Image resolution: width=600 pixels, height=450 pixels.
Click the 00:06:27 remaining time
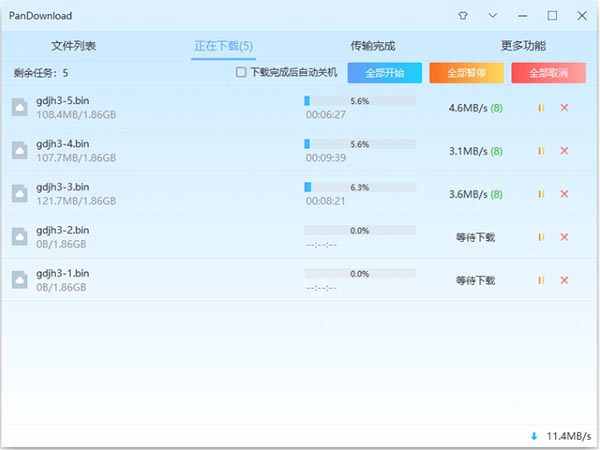[x=326, y=115]
